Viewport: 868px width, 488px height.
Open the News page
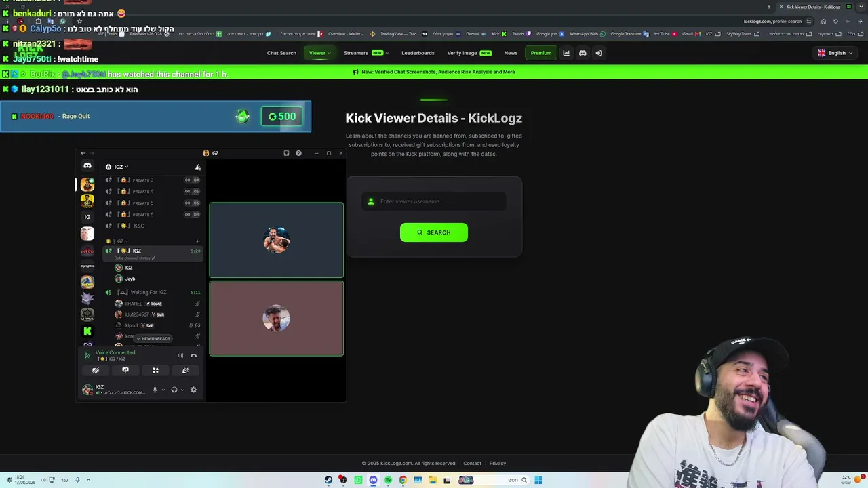click(511, 53)
